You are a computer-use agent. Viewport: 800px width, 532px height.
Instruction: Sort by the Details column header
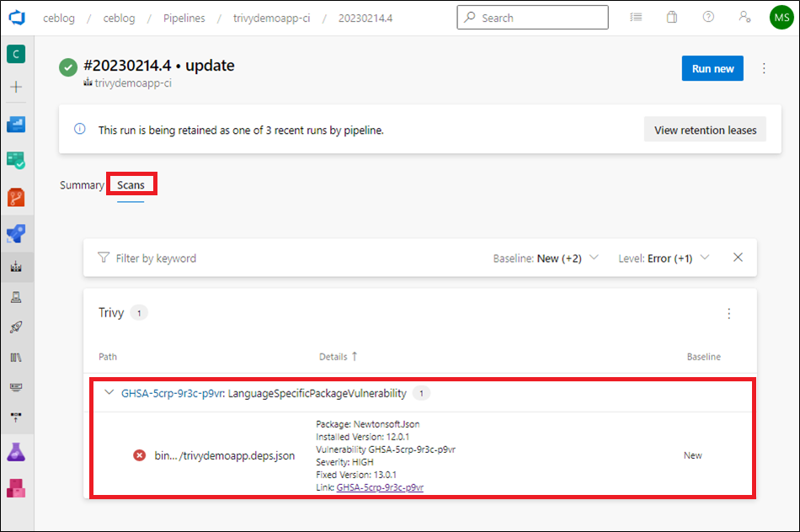point(339,357)
